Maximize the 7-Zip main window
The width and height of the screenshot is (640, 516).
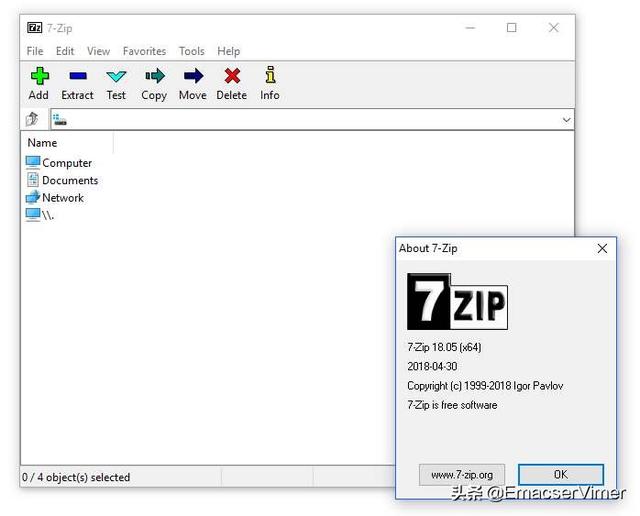point(511,28)
